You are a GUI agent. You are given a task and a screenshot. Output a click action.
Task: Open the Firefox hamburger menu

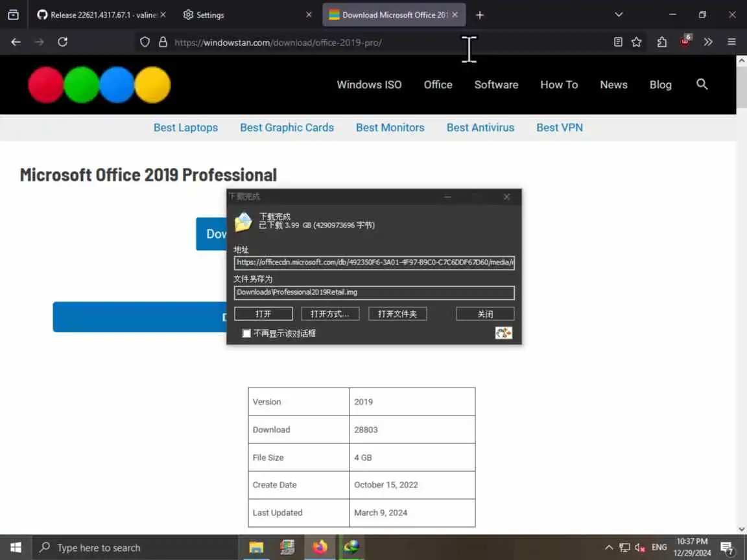coord(731,42)
